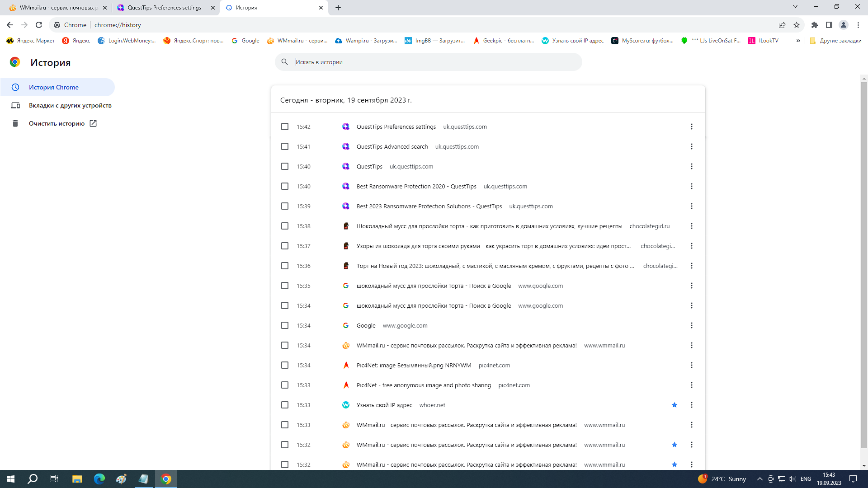Image resolution: width=868 pixels, height=488 pixels.
Task: Open the ImgBB bookmark
Action: pyautogui.click(x=434, y=41)
